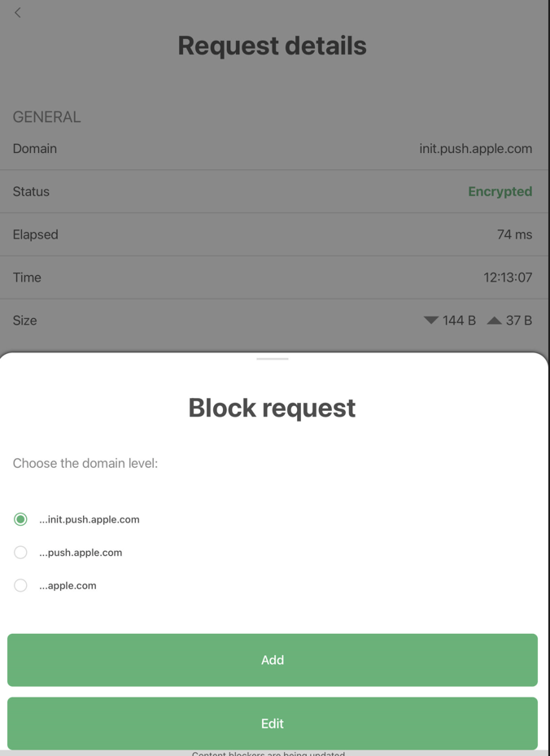This screenshot has width=550, height=756.
Task: Tap the green Edit button
Action: click(x=273, y=723)
